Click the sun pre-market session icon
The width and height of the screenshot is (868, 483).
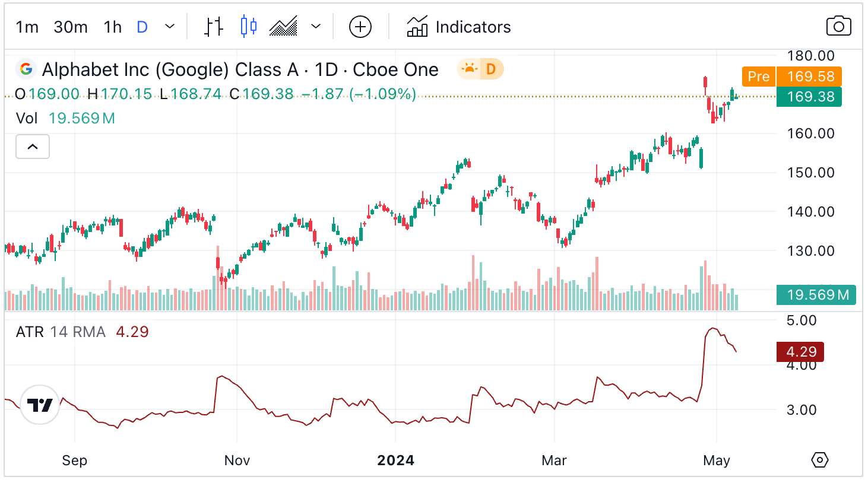click(469, 69)
